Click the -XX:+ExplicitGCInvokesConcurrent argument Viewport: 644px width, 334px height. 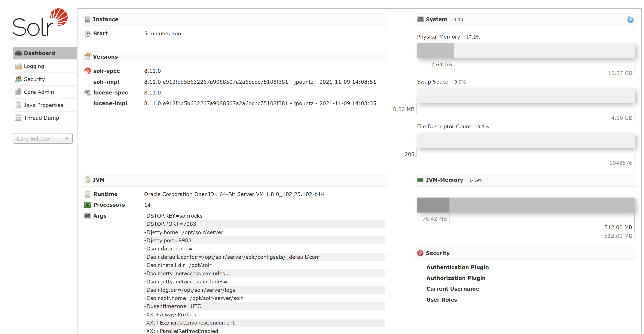point(189,323)
